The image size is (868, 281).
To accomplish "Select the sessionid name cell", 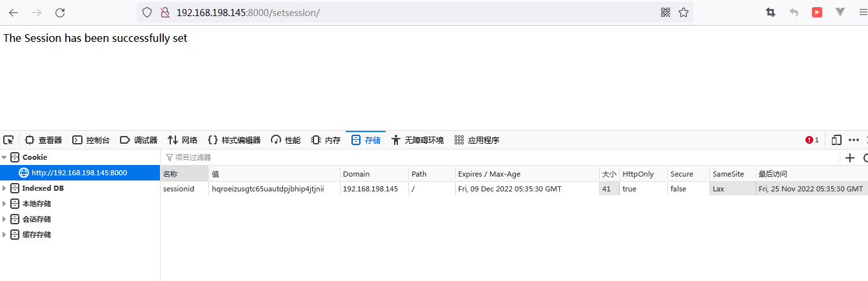I will pyautogui.click(x=184, y=189).
